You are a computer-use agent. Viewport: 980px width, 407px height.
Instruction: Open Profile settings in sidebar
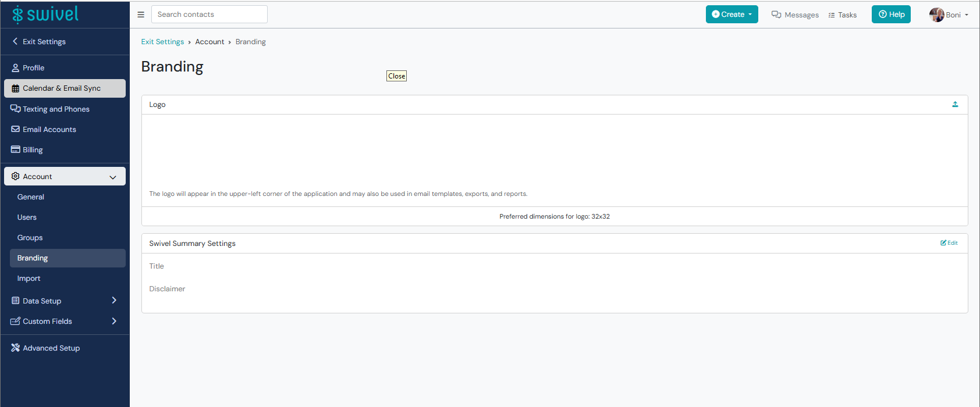(65, 67)
